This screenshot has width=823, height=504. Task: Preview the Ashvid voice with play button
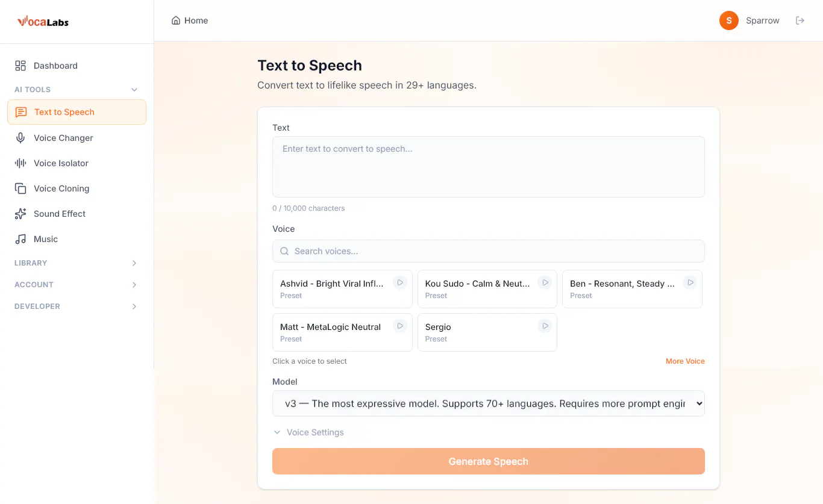400,282
